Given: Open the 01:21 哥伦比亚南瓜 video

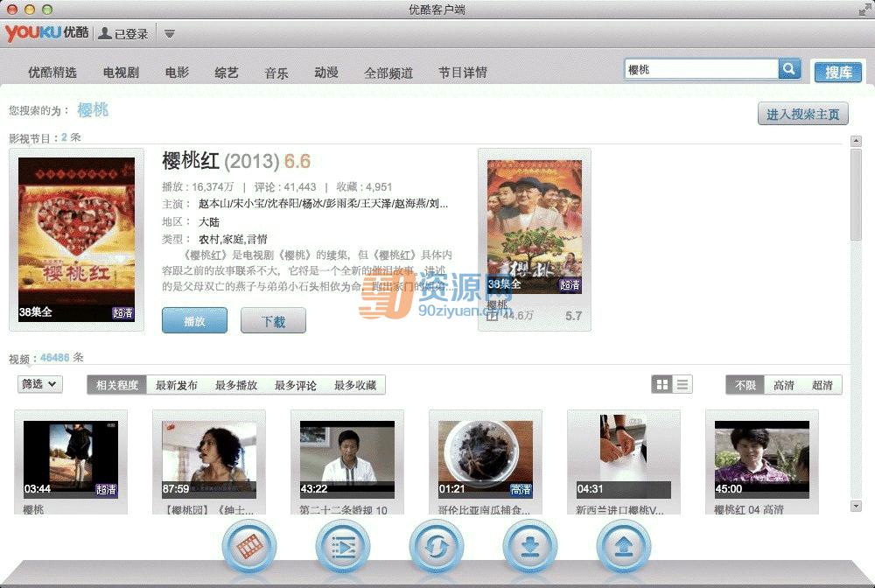Looking at the screenshot, I should pyautogui.click(x=486, y=459).
